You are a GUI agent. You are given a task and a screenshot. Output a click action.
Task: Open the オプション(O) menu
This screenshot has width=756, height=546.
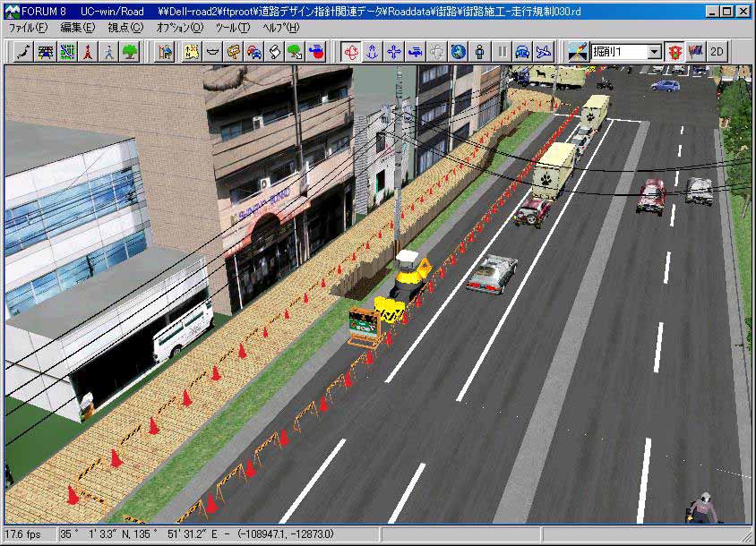pyautogui.click(x=180, y=28)
